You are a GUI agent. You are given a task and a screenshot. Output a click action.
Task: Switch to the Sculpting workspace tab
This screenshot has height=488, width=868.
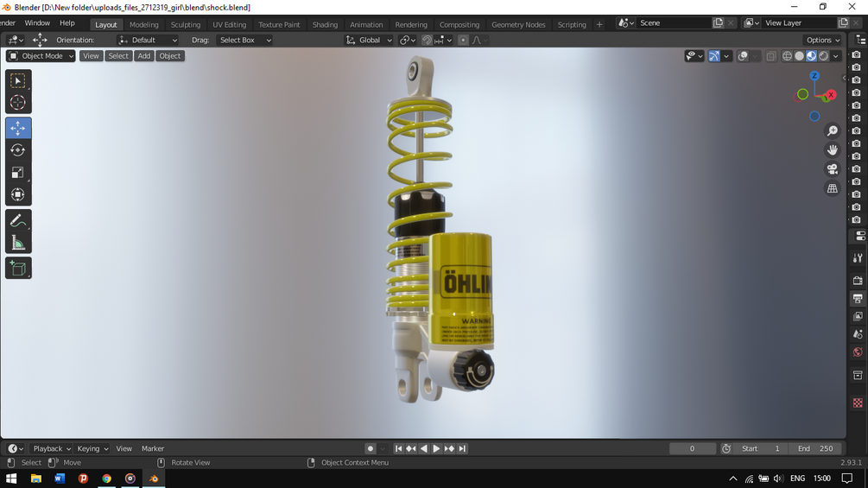coord(186,25)
